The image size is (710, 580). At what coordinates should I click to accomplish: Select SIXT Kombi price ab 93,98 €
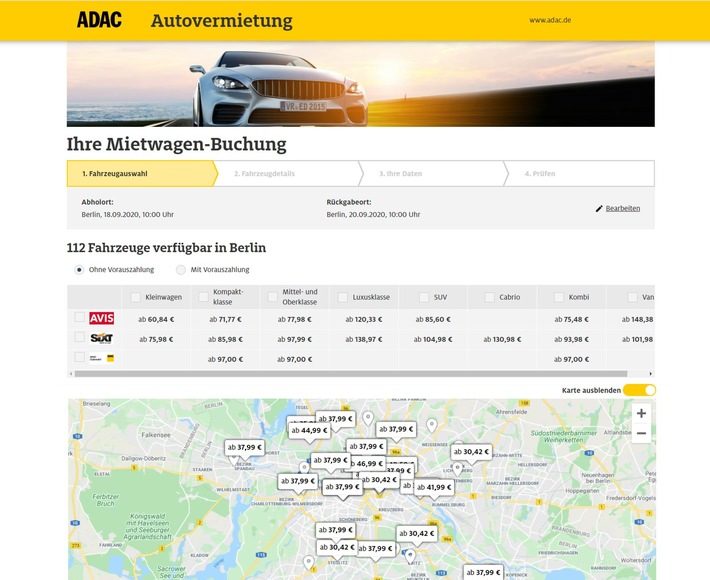[x=571, y=339]
